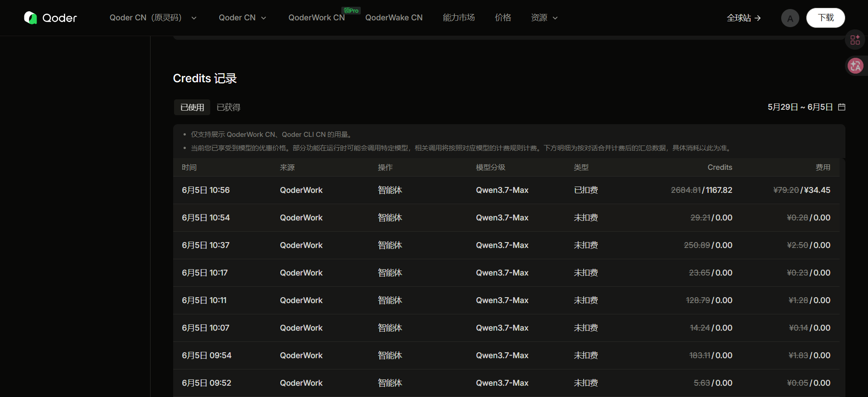Screen dimensions: 868x397
Task: Select the 5月29日 ~ 6月5日 date range
Action: coord(800,107)
